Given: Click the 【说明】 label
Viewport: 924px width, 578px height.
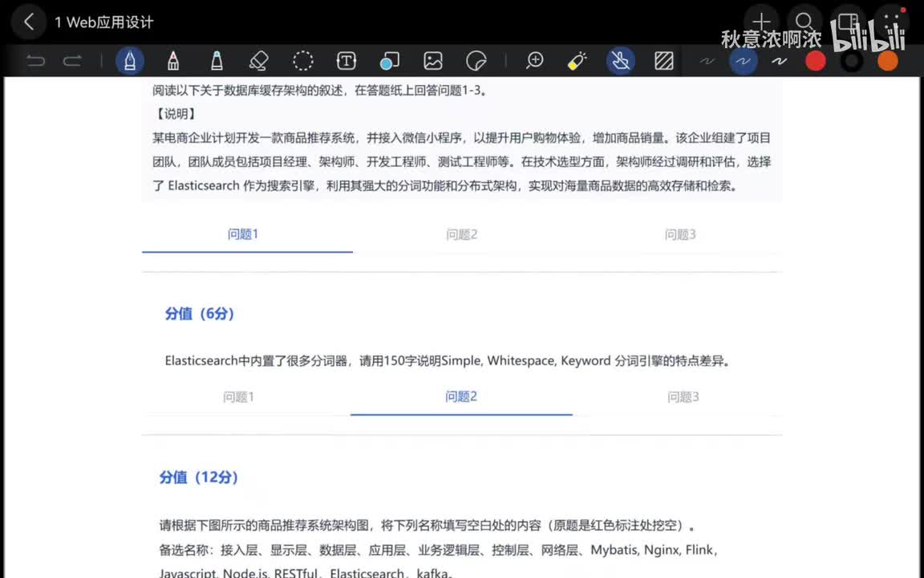Looking at the screenshot, I should pyautogui.click(x=175, y=114).
